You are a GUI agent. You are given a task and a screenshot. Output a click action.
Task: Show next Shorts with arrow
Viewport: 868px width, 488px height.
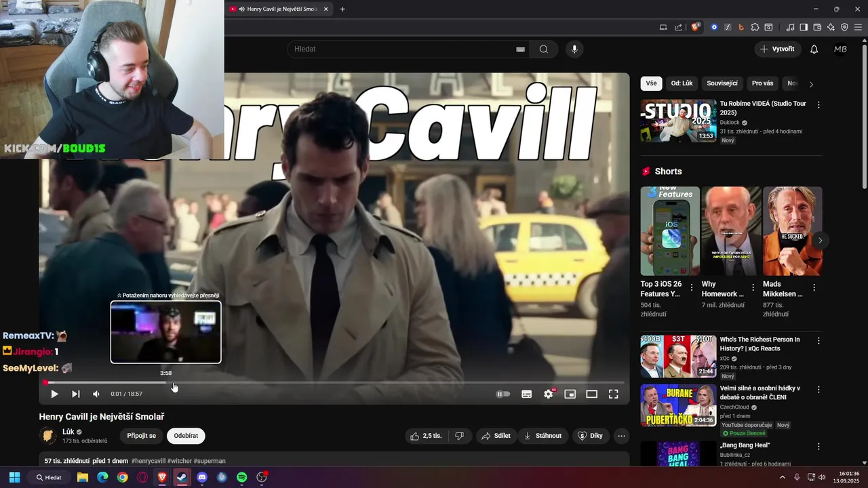click(x=820, y=240)
